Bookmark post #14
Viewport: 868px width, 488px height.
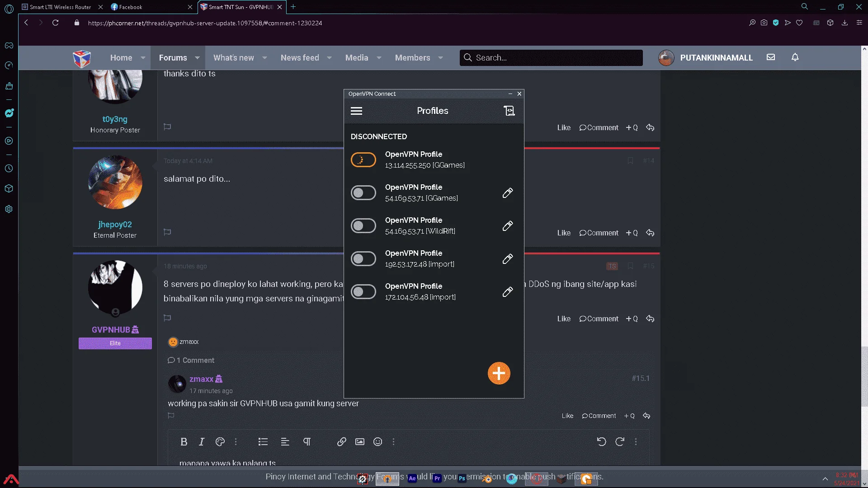pyautogui.click(x=630, y=161)
